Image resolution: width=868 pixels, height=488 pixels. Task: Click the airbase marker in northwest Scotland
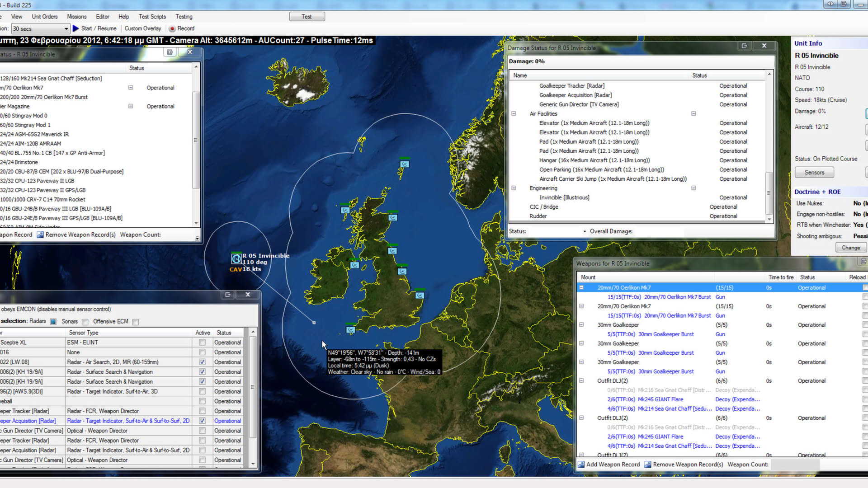(x=345, y=210)
